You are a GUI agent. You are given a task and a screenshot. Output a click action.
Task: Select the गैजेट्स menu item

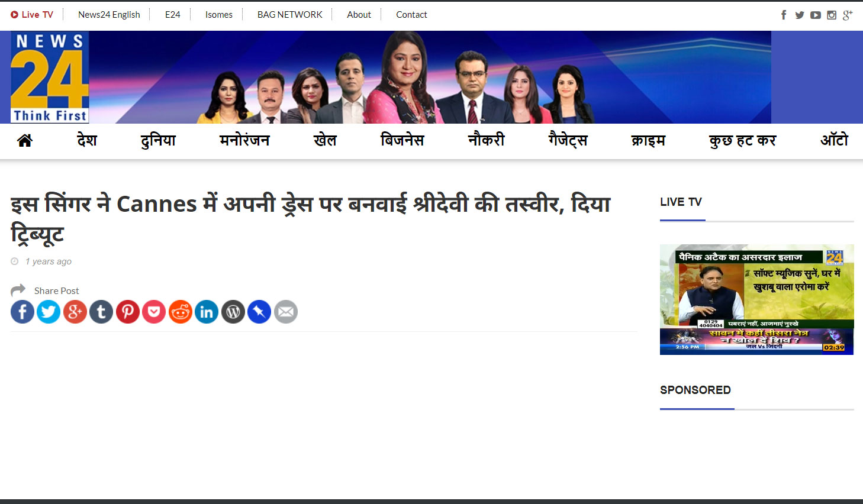pyautogui.click(x=568, y=140)
